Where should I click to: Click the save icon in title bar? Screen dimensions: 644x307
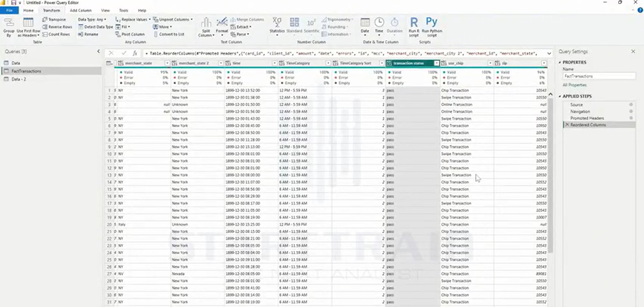13,3
